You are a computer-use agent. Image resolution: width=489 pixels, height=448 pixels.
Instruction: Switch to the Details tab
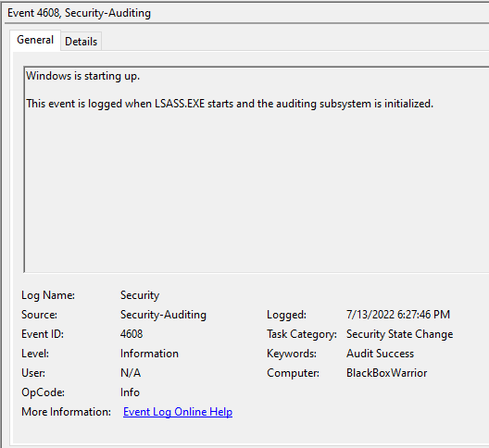(x=81, y=41)
